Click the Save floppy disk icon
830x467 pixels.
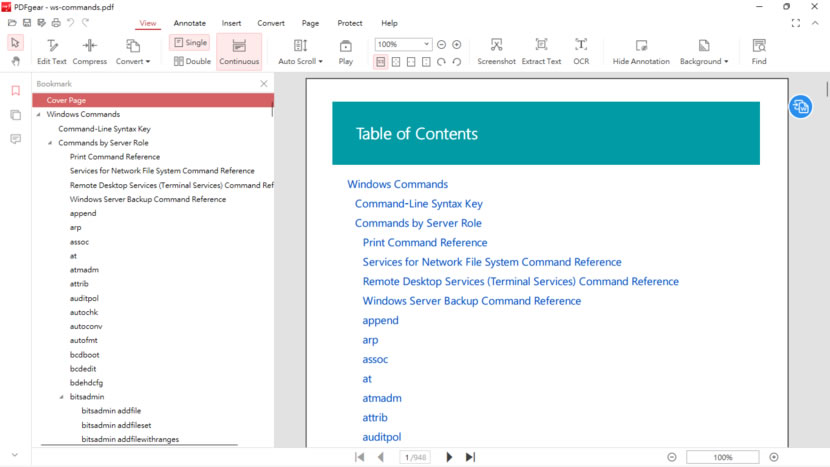27,23
